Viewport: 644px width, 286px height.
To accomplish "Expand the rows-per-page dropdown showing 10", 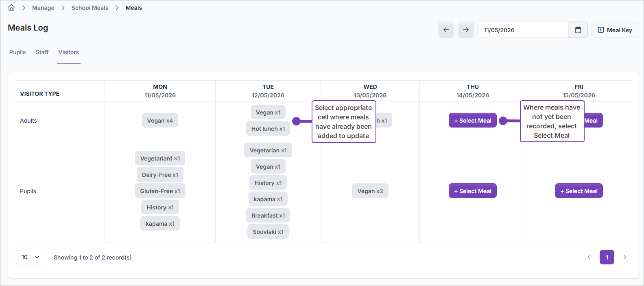I will [x=31, y=257].
